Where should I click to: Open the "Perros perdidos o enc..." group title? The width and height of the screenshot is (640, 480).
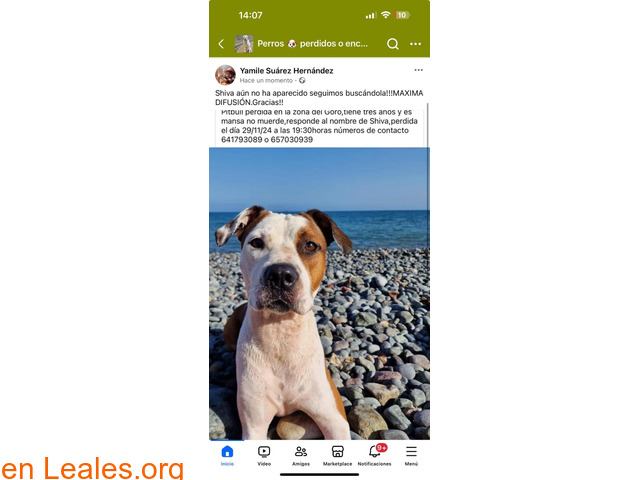(x=313, y=44)
